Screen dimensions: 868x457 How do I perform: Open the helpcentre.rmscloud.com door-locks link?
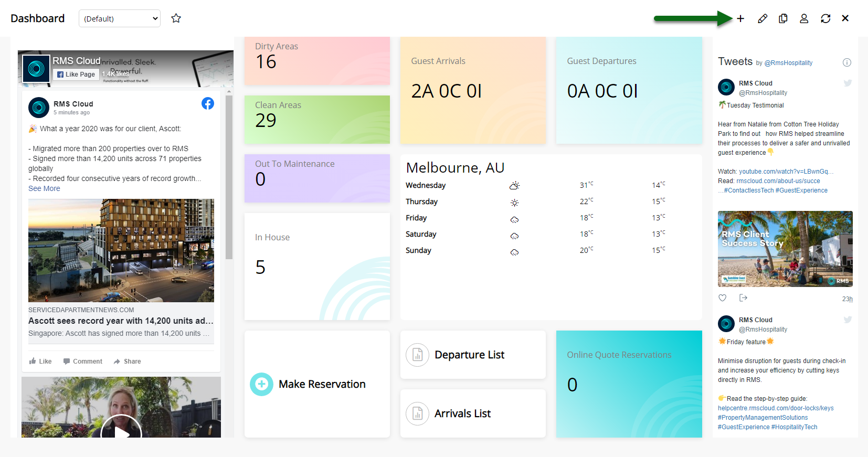tap(776, 408)
